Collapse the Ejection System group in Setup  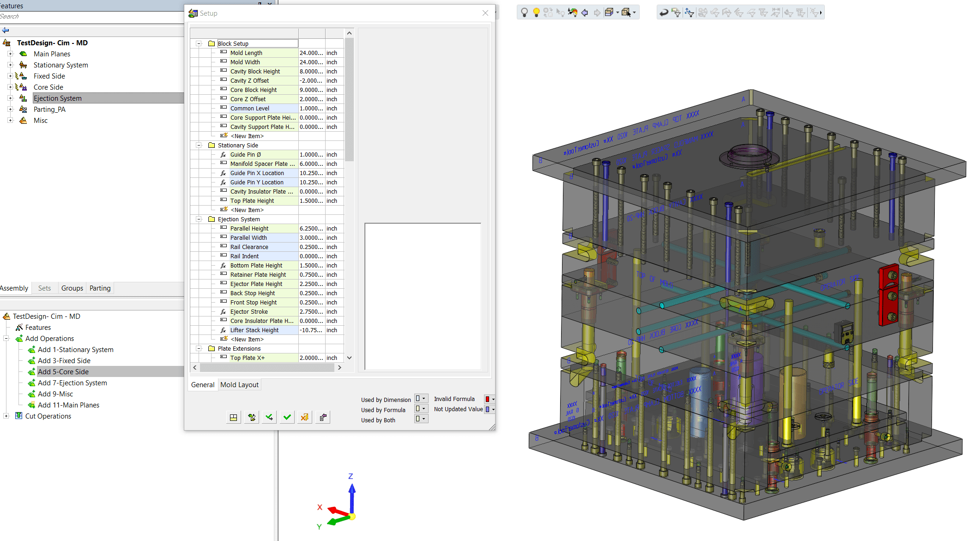[199, 219]
